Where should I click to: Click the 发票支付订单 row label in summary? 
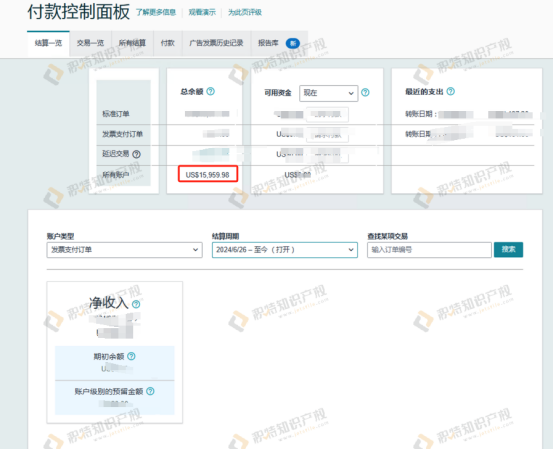123,134
